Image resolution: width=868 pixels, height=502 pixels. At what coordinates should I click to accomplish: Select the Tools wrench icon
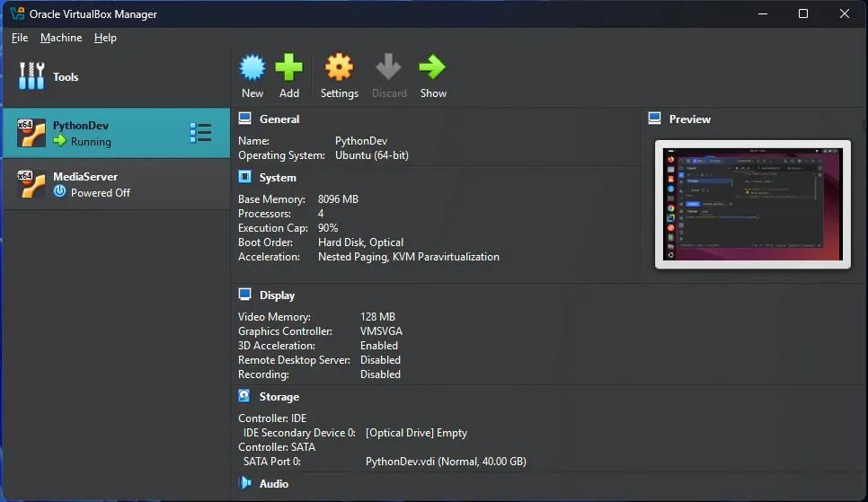(x=31, y=76)
